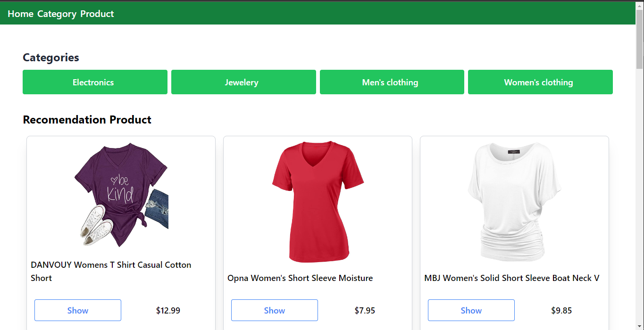
Task: Open the Home link in navigation bar
Action: (20, 14)
